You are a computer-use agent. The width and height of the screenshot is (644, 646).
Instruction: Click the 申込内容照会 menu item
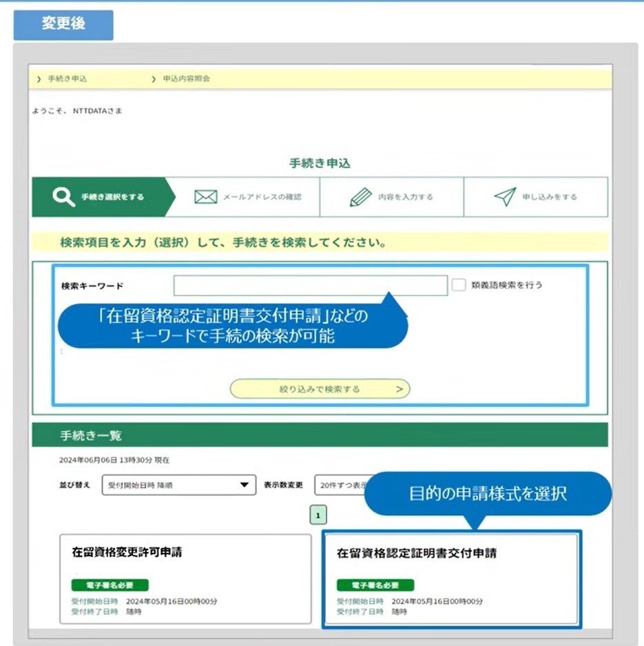click(186, 79)
